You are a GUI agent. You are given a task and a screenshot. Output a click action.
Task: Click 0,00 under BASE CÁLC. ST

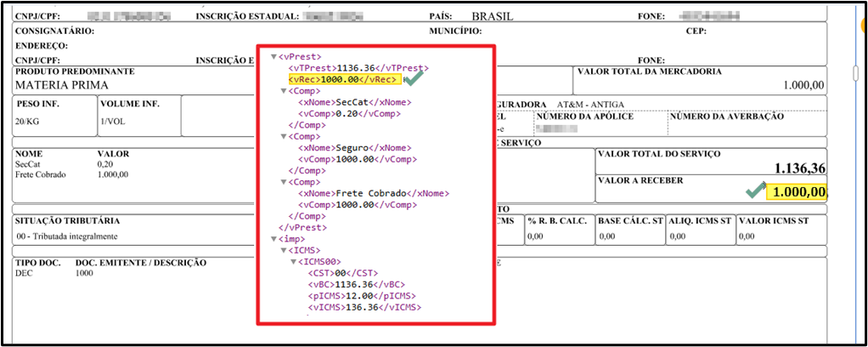(x=607, y=236)
